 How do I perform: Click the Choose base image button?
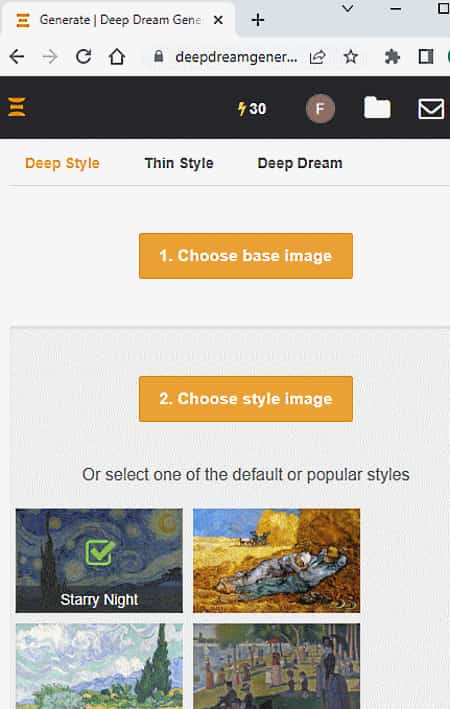(x=246, y=256)
